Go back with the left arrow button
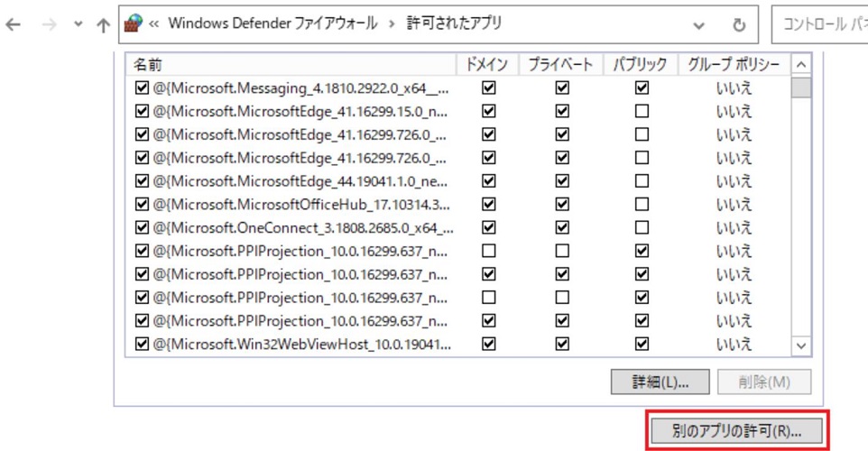The width and height of the screenshot is (868, 451). (x=13, y=24)
